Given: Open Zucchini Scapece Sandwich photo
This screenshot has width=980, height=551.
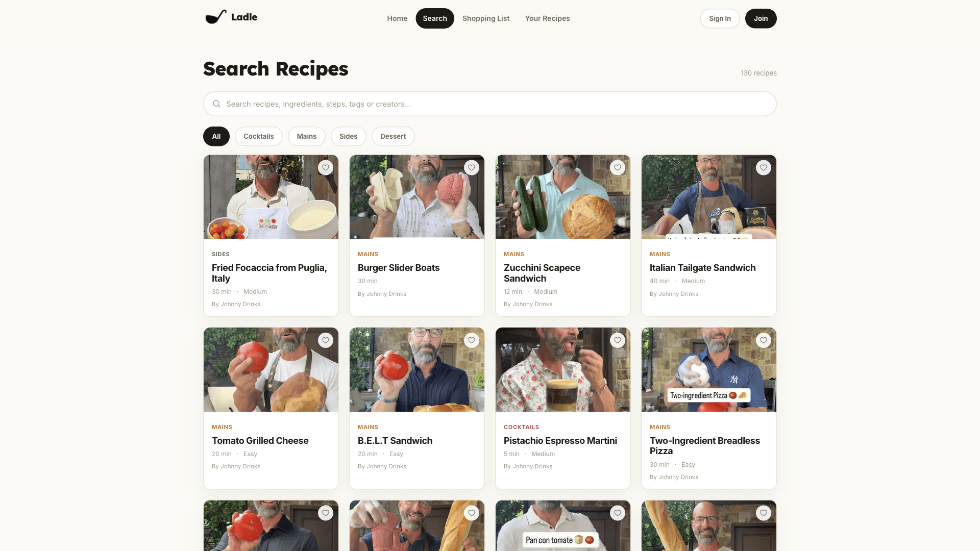Looking at the screenshot, I should tap(563, 197).
